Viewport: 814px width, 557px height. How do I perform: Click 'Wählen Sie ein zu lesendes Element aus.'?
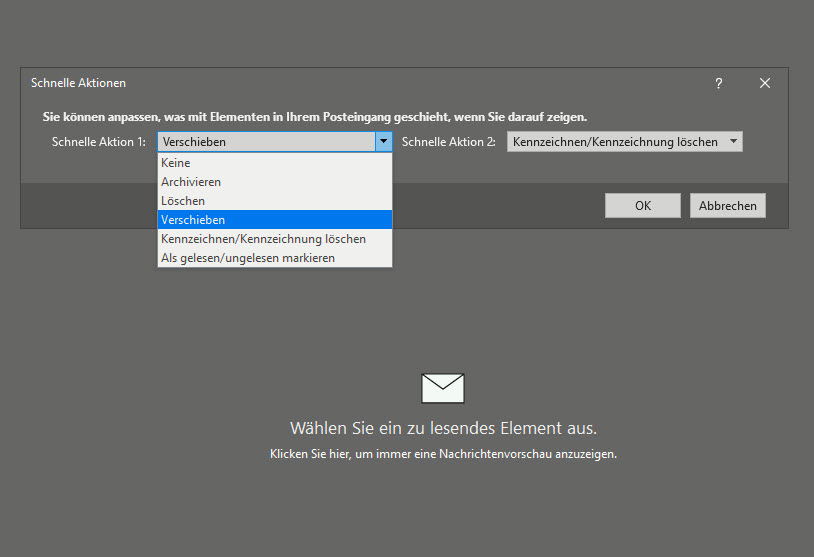point(443,428)
